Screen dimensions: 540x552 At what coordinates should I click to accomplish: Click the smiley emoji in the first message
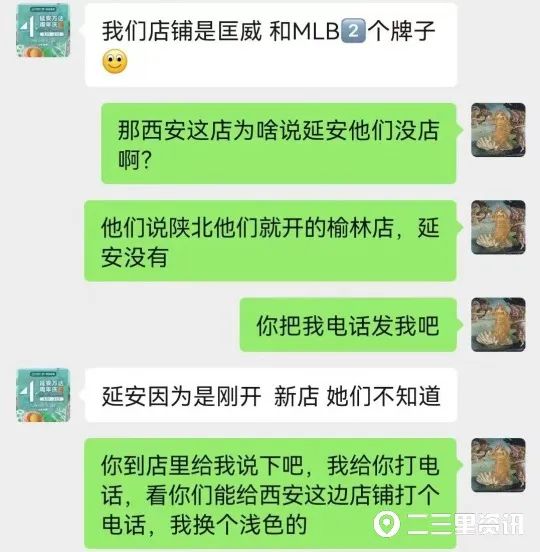coord(115,62)
